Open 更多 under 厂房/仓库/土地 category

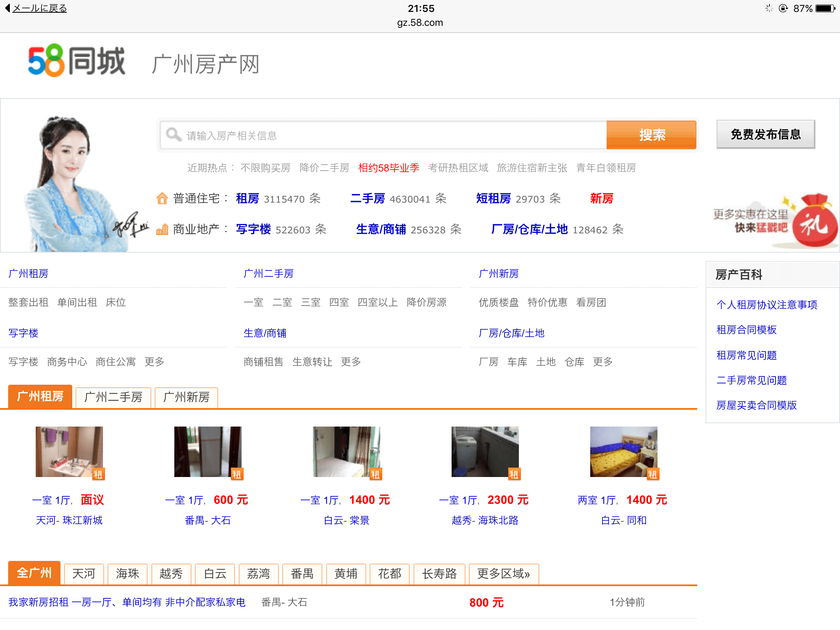(x=603, y=362)
